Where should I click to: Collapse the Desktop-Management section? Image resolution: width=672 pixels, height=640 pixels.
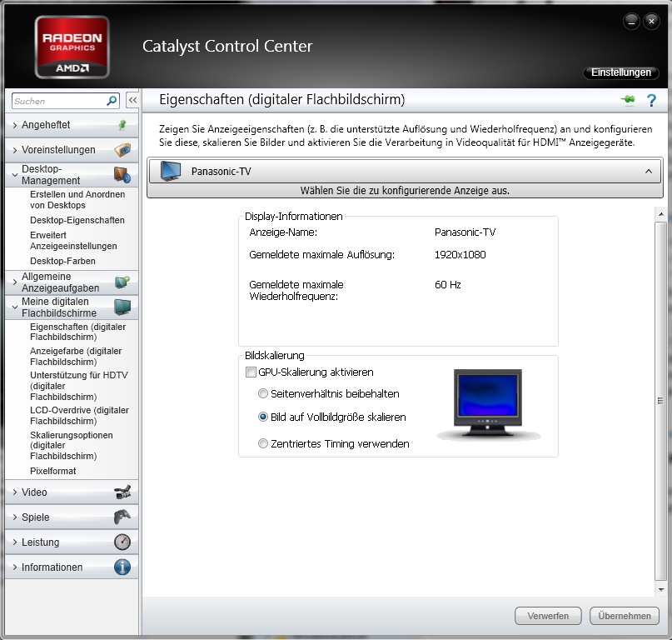pos(15,175)
